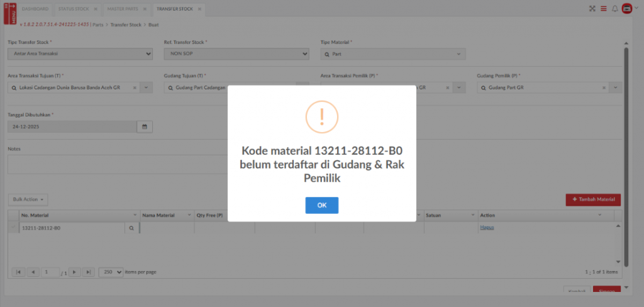
Task: Tick the checkbox on the 13211-28112-B0 row
Action: pos(13,228)
